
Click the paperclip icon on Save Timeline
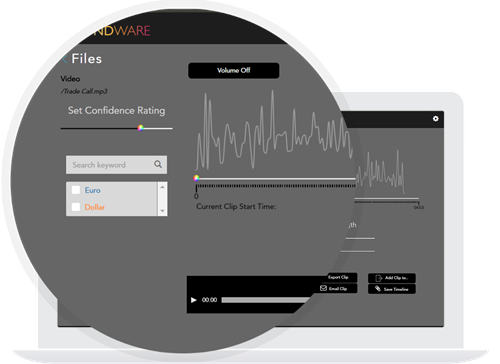coord(378,289)
